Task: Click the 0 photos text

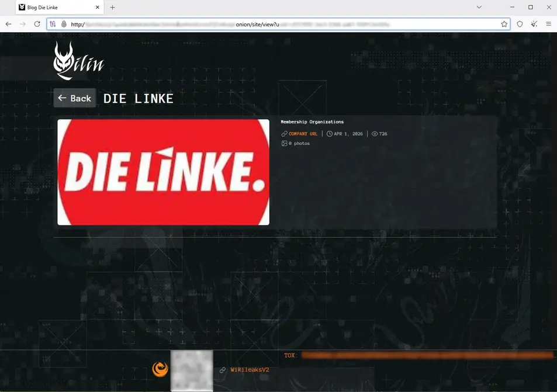Action: (299, 144)
